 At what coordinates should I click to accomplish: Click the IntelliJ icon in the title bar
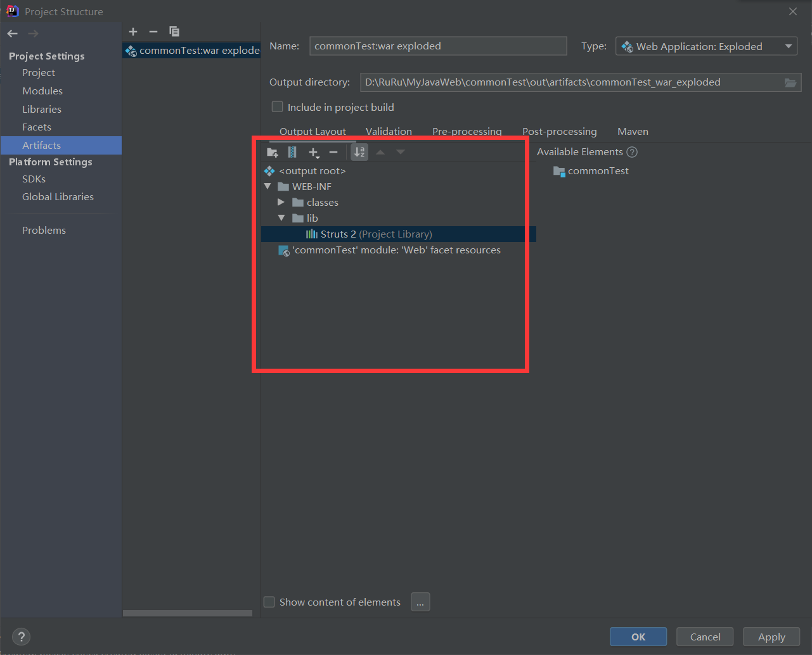coord(13,11)
